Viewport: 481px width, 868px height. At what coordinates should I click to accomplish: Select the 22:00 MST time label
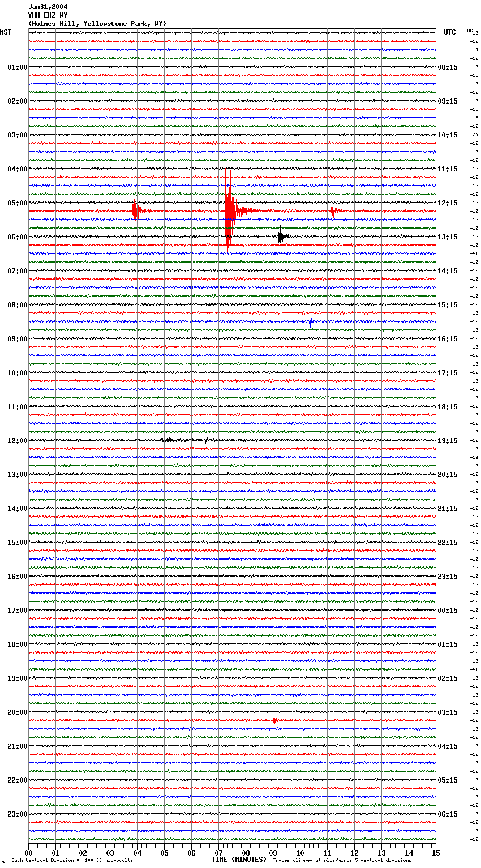[18, 780]
